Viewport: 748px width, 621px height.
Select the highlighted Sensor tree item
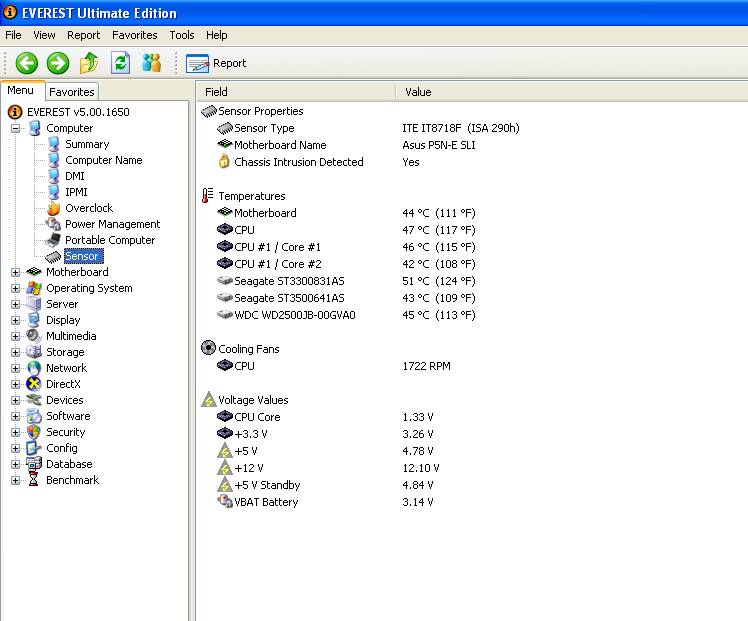83,256
